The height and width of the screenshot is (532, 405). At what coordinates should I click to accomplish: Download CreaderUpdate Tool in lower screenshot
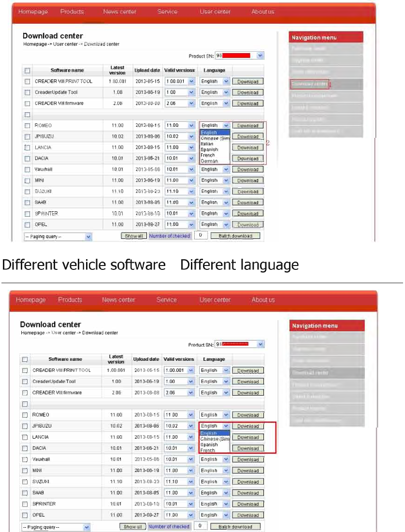pyautogui.click(x=248, y=382)
